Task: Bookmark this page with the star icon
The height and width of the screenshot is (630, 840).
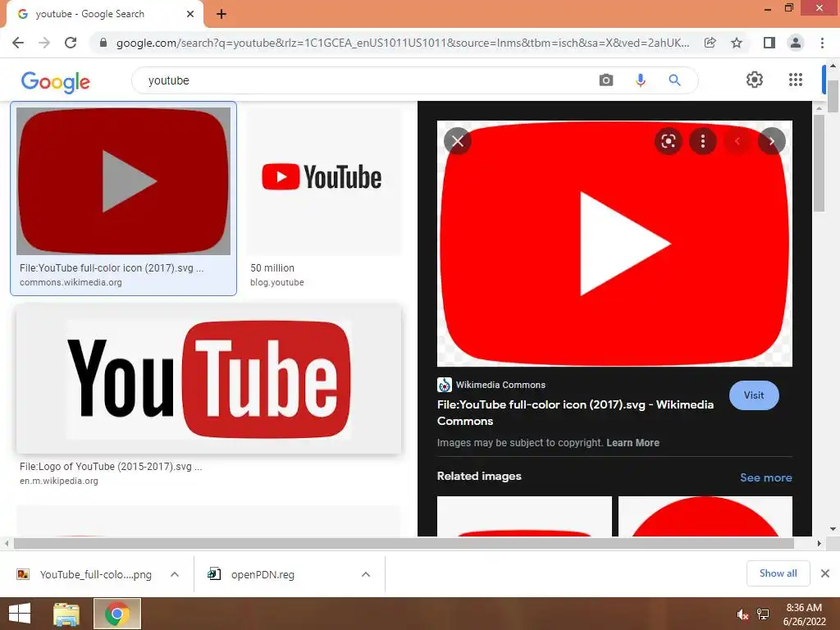Action: click(x=737, y=43)
